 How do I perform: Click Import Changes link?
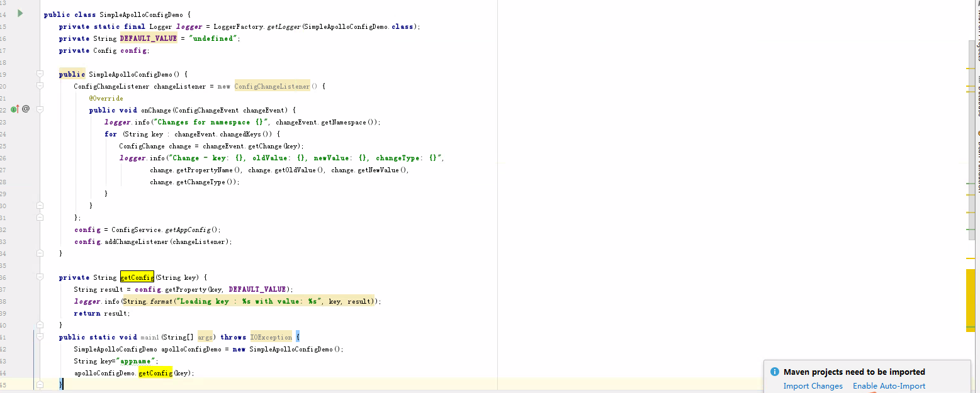coord(813,386)
